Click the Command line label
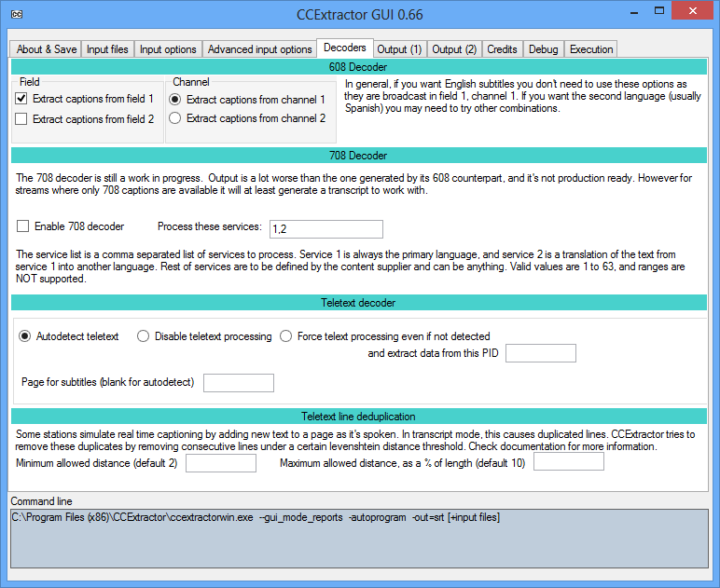 click(41, 501)
